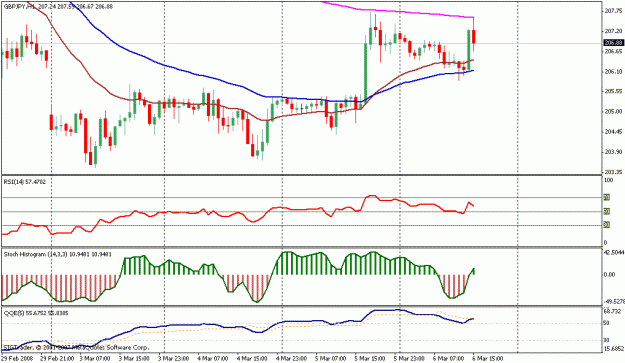The height and width of the screenshot is (363, 625).
Task: Click the RSI 100 scale label
Action: coord(608,181)
